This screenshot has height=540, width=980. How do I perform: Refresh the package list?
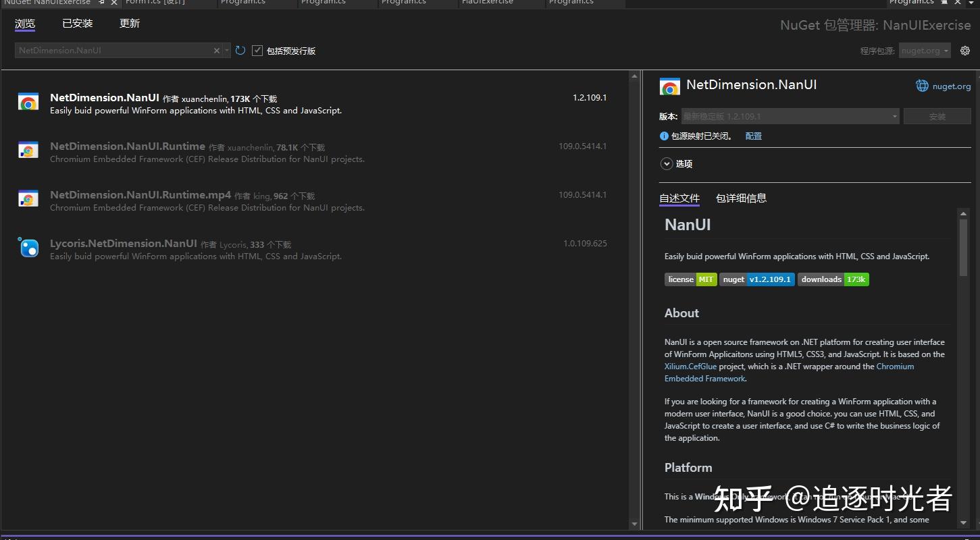pos(240,51)
